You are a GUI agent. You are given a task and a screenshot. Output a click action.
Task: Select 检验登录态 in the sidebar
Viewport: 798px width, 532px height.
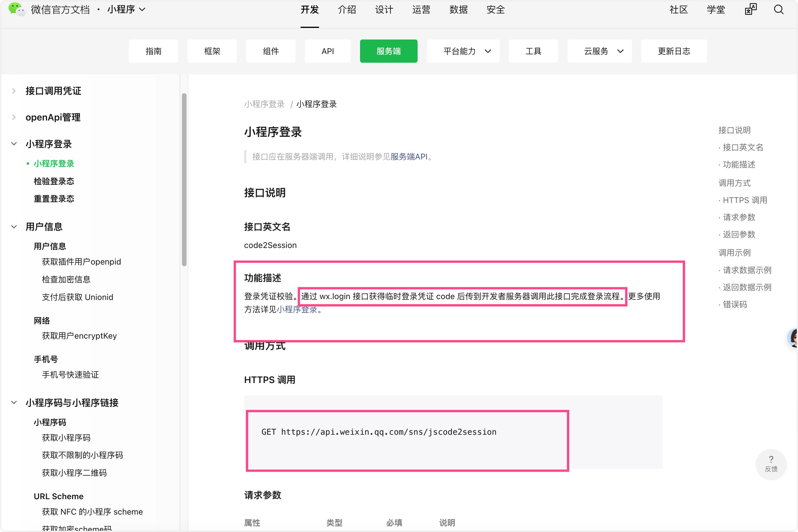point(54,181)
